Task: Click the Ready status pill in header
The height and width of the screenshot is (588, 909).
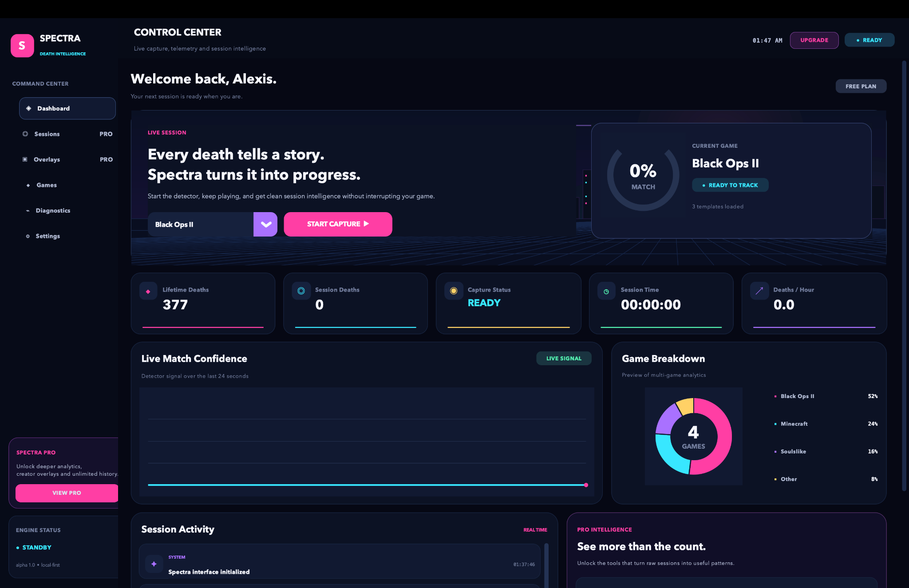Action: [x=869, y=40]
